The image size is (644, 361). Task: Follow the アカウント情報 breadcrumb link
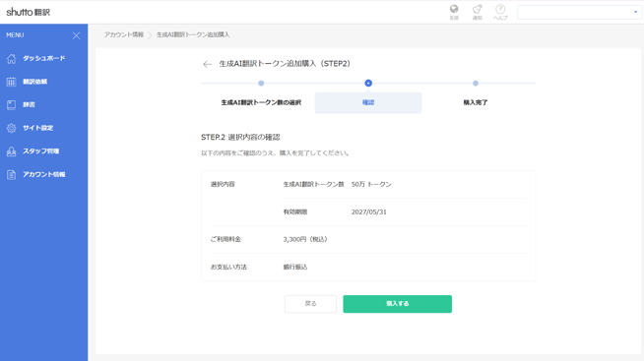124,34
